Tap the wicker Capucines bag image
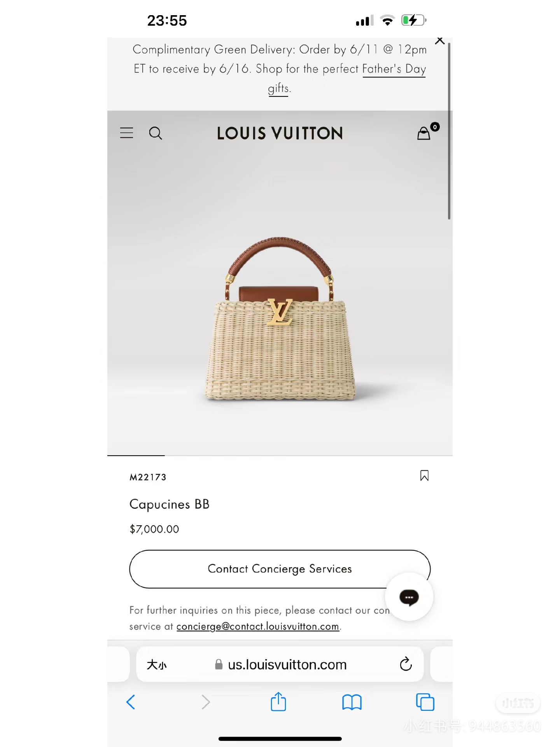The width and height of the screenshot is (560, 747). pos(280,319)
